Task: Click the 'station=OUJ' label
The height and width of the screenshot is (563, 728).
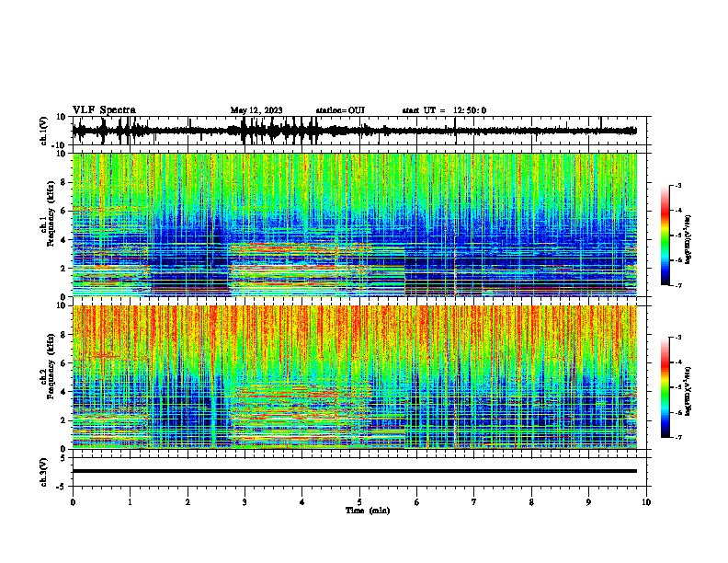Action: click(340, 110)
